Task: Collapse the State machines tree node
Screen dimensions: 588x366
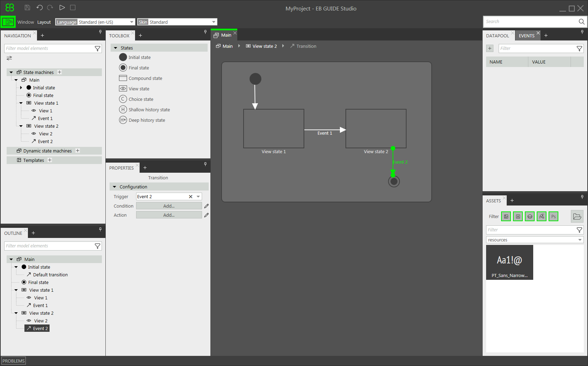Action: 11,72
